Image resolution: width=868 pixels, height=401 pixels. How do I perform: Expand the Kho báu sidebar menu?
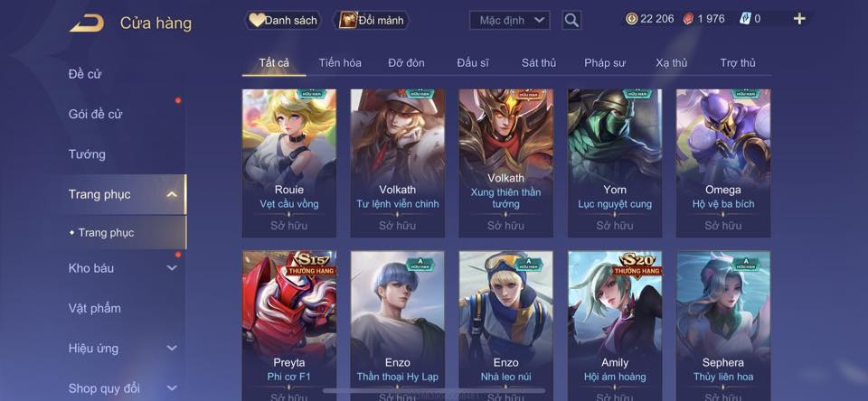click(x=172, y=267)
